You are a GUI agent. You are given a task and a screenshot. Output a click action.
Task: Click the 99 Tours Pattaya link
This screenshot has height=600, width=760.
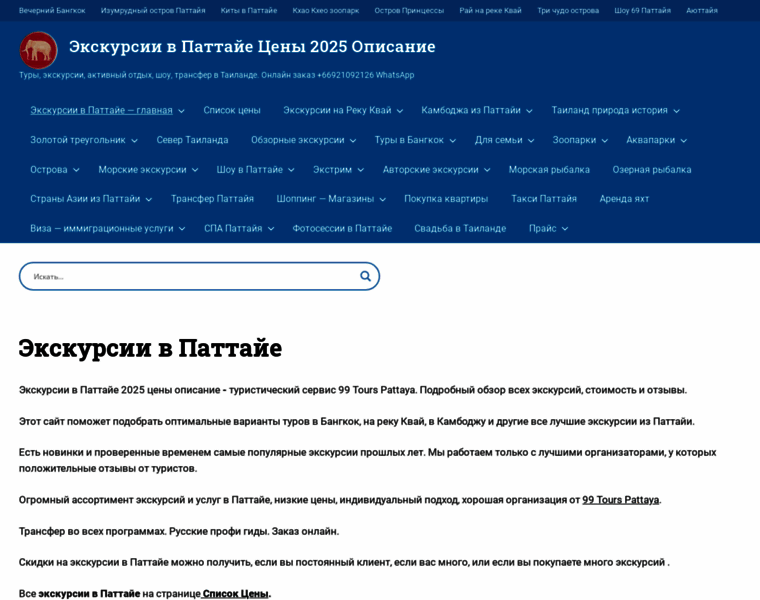pos(620,500)
